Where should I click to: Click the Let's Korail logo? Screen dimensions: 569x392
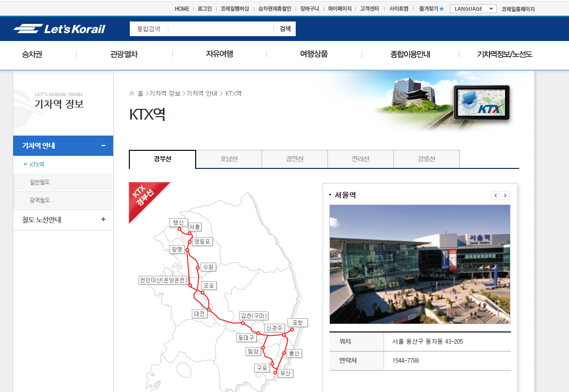(60, 29)
